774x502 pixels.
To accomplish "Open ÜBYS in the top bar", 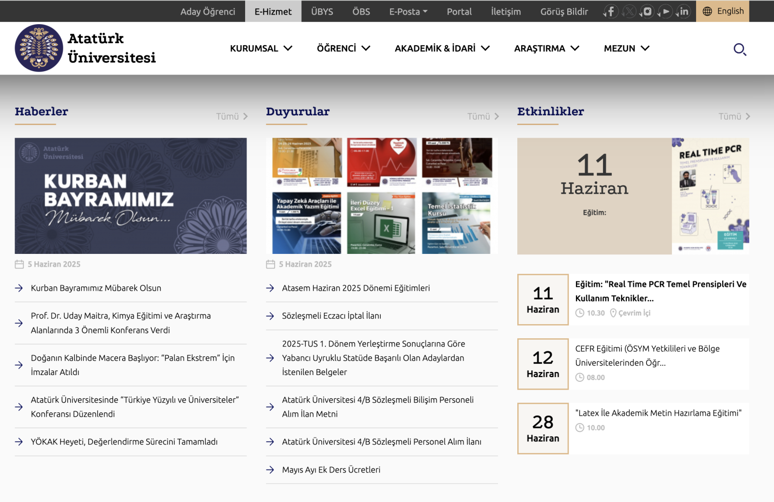I will [x=322, y=11].
